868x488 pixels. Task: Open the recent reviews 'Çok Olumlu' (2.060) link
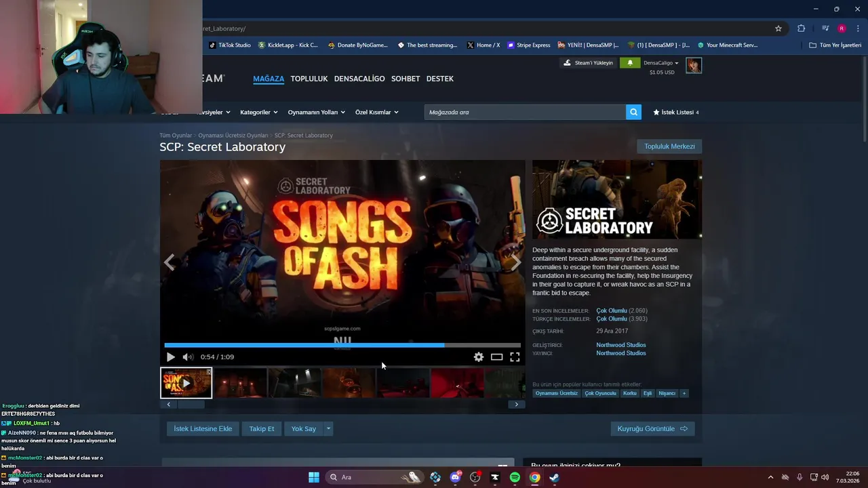tap(612, 311)
